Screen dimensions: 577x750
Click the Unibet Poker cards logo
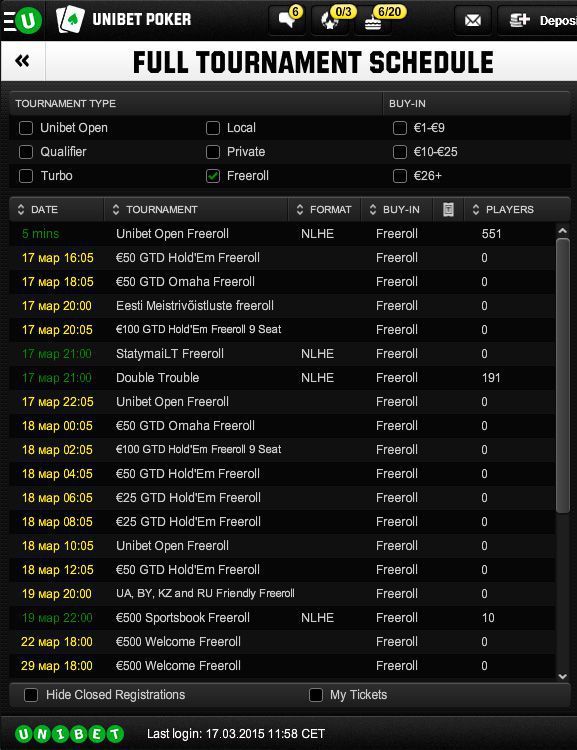[70, 20]
